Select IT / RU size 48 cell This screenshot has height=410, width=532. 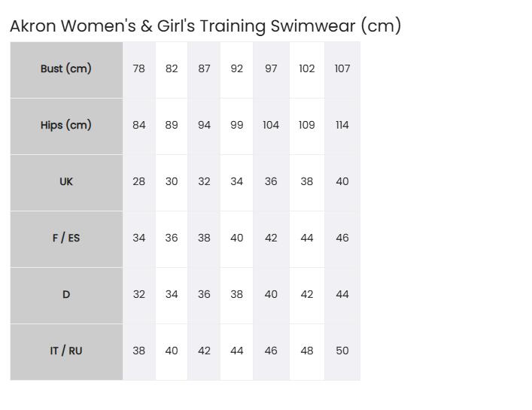[x=307, y=351]
